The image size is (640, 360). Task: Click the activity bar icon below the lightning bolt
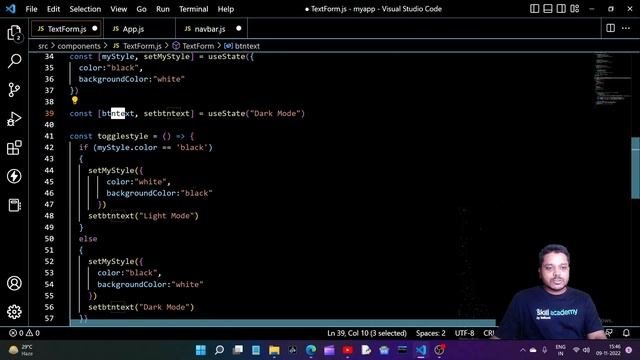(14, 205)
